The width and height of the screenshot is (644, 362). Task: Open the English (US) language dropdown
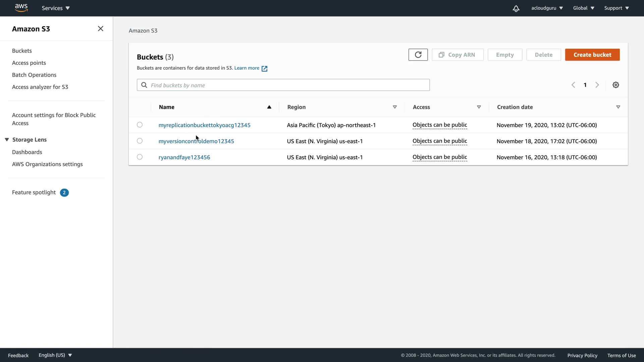(55, 355)
